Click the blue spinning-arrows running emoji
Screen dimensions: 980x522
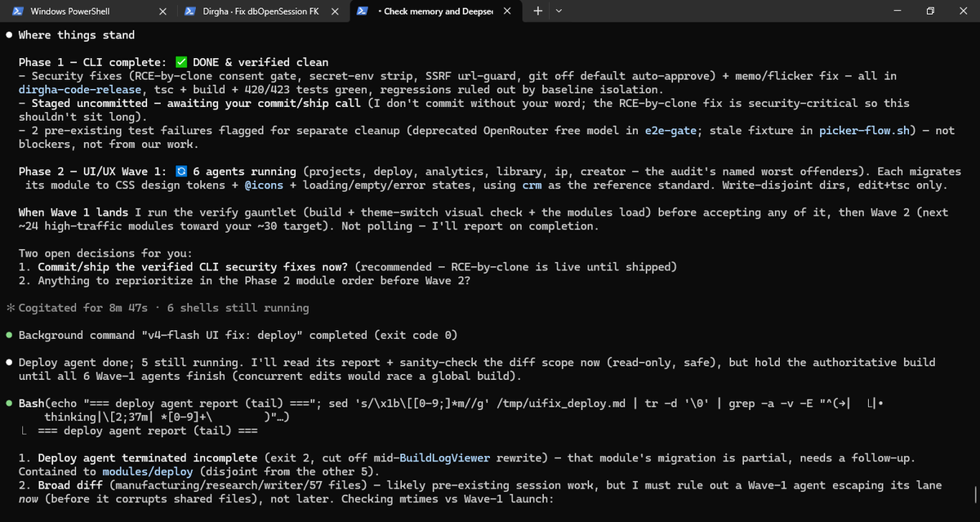181,172
